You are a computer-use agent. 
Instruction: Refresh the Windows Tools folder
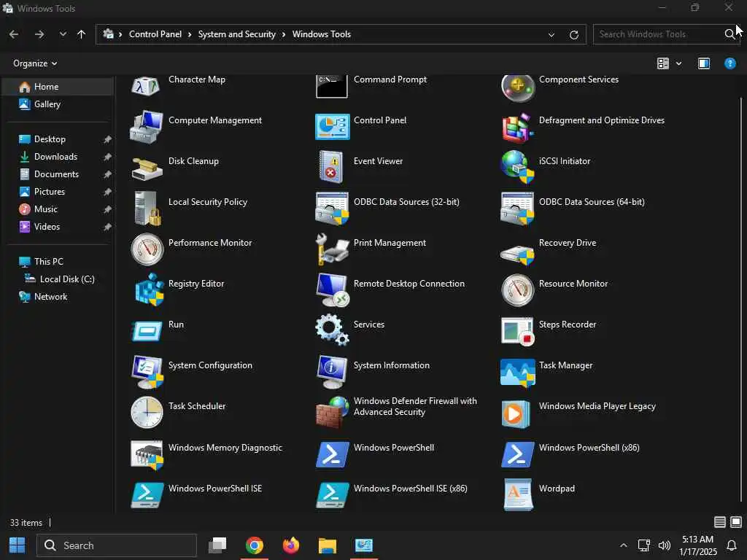pyautogui.click(x=574, y=34)
